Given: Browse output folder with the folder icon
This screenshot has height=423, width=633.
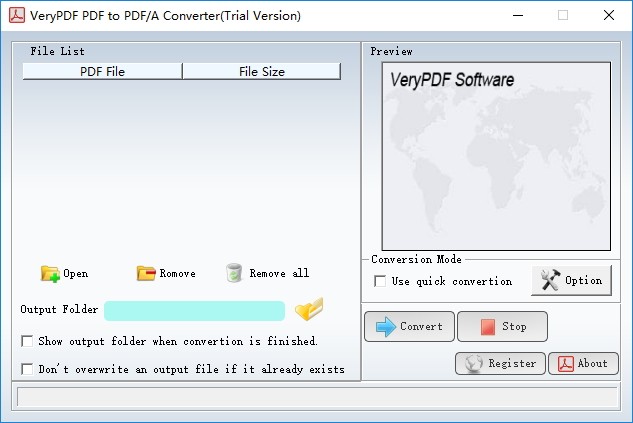Looking at the screenshot, I should pos(309,310).
